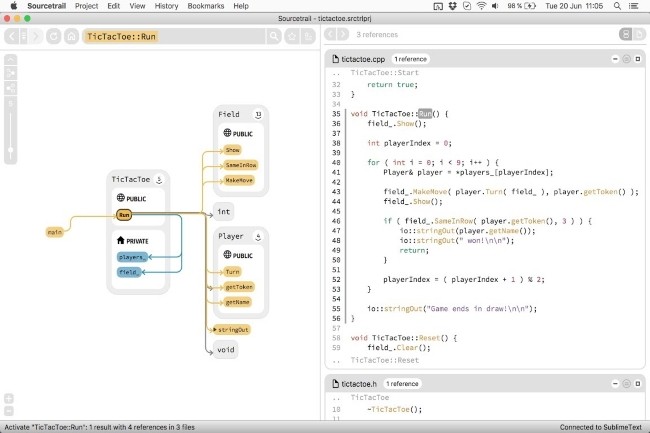Expand the Field class node members
Image resolution: width=650 pixels, height=433 pixels.
[258, 115]
